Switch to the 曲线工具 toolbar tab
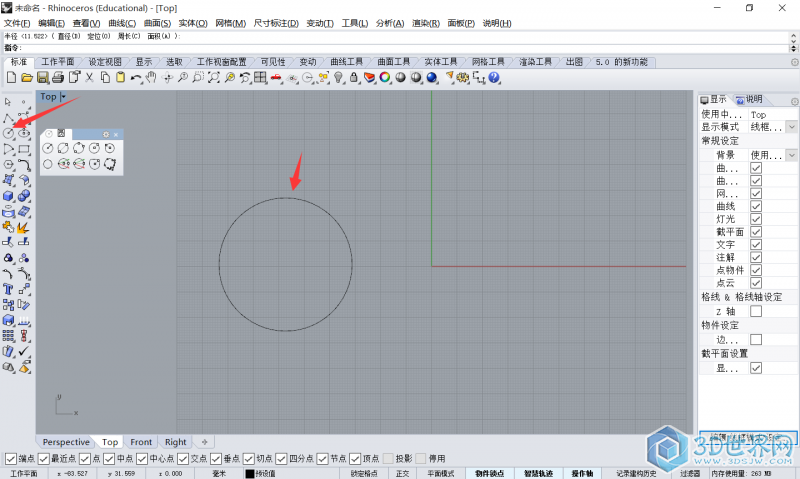The width and height of the screenshot is (800, 479). 346,62
